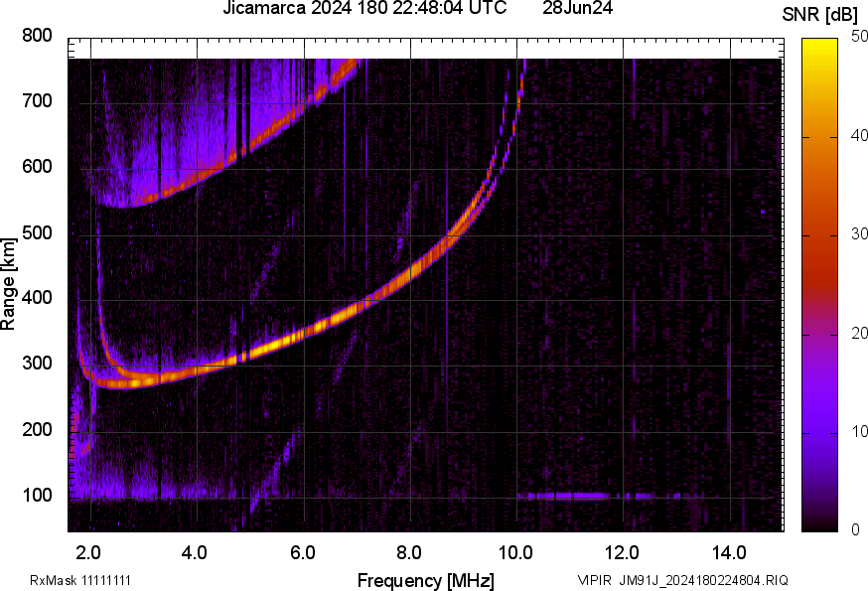Click the frequency tick label '10.0'
868x591 pixels.
click(x=515, y=553)
